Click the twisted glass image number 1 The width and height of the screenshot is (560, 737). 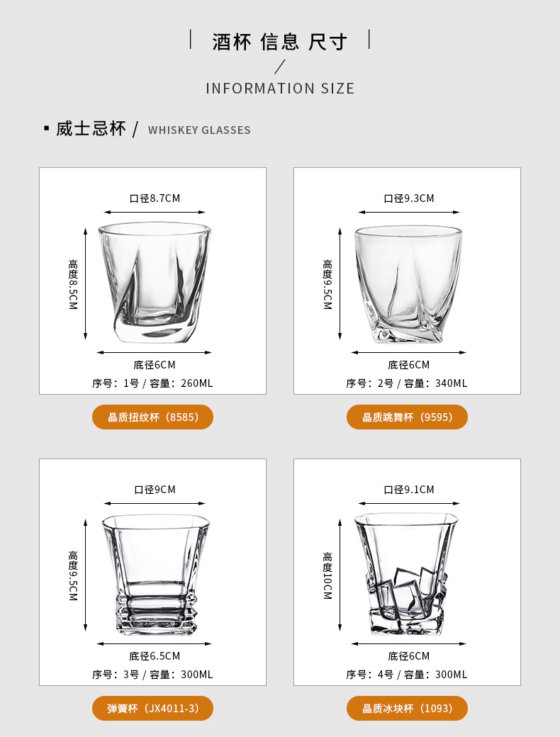click(x=155, y=283)
